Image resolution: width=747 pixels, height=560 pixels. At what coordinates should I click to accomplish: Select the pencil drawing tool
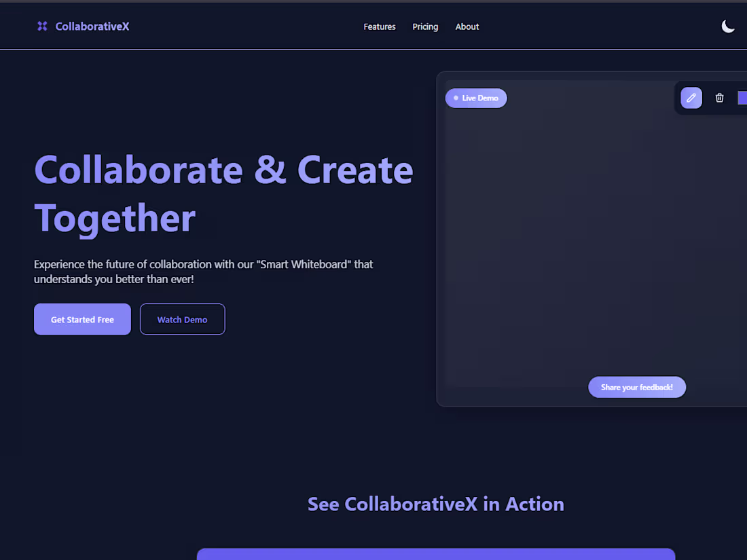(x=691, y=98)
